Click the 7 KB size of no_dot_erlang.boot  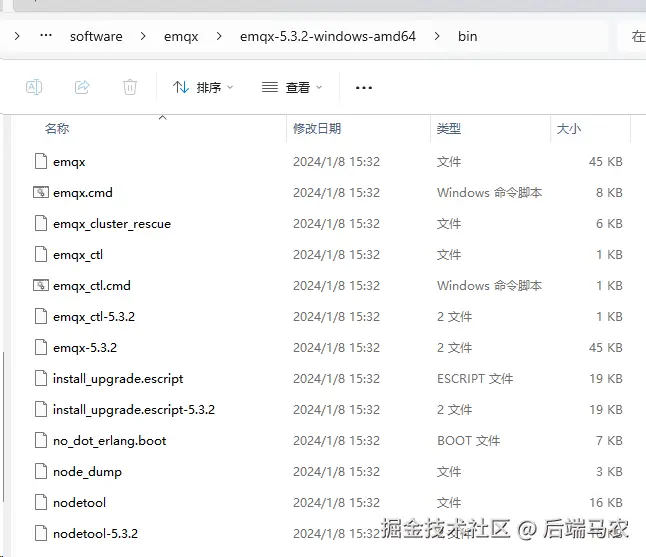(x=609, y=440)
